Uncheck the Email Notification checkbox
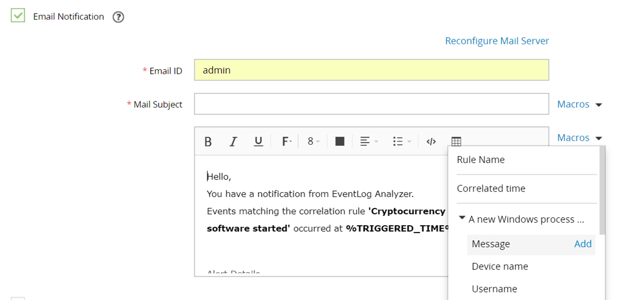Viewport: 644px width, 300px height. 18,16
